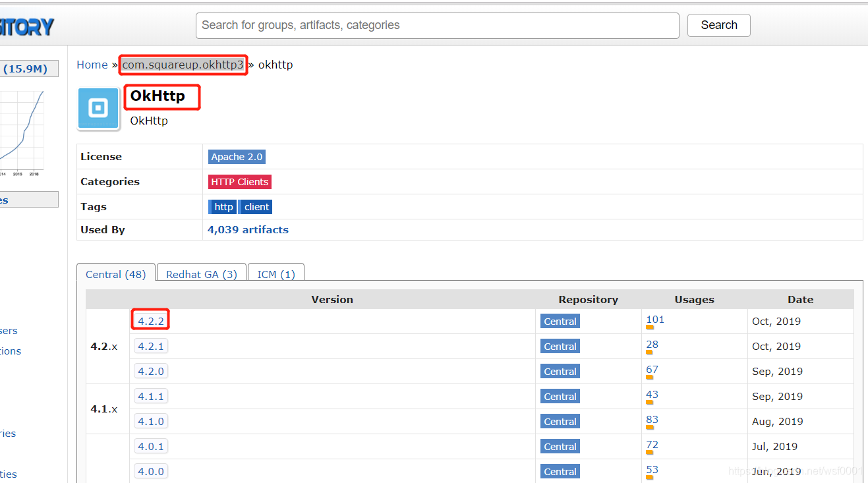Open the HTTP Clients category badge
Image resolution: width=868 pixels, height=483 pixels.
point(240,182)
